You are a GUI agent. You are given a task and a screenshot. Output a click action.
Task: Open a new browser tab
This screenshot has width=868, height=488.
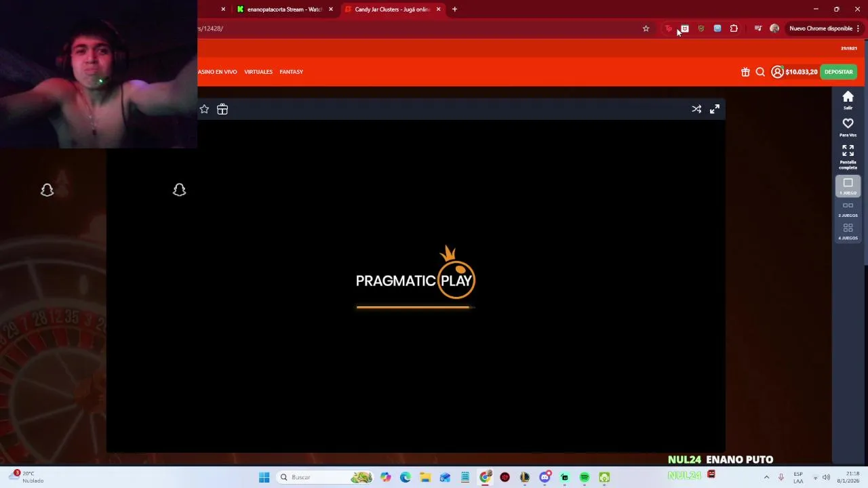(x=454, y=9)
